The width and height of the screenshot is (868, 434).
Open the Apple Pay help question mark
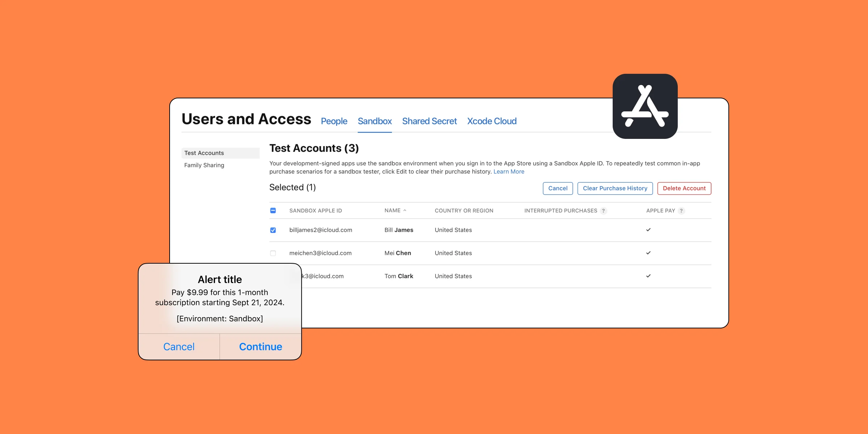681,210
